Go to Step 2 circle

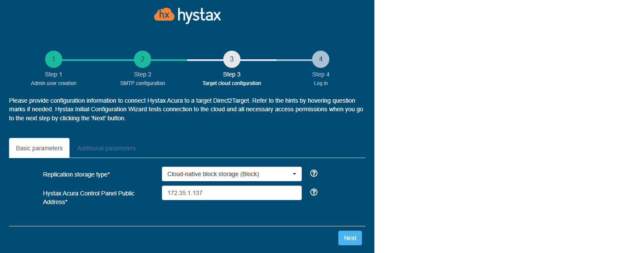[143, 59]
